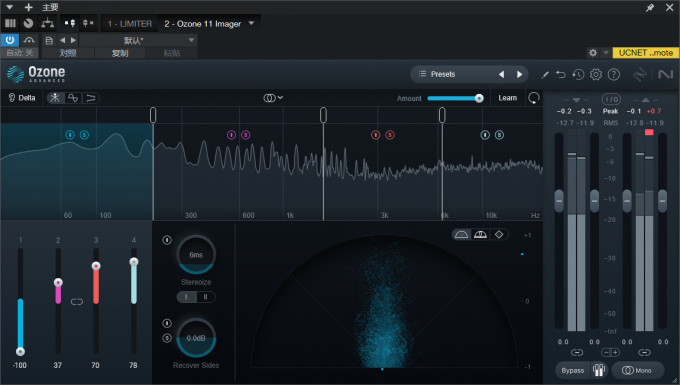Solo band 2 with magenta S button
Viewport: 680px width, 385px height.
click(245, 135)
